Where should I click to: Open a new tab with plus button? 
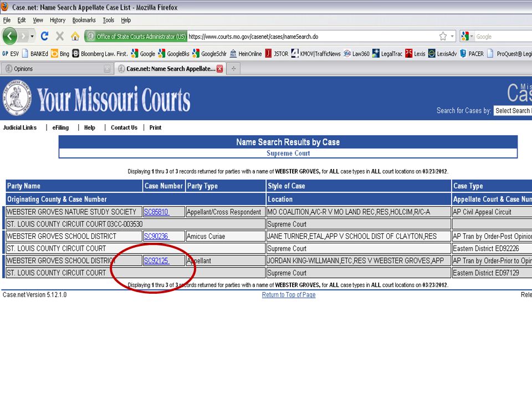tap(233, 69)
